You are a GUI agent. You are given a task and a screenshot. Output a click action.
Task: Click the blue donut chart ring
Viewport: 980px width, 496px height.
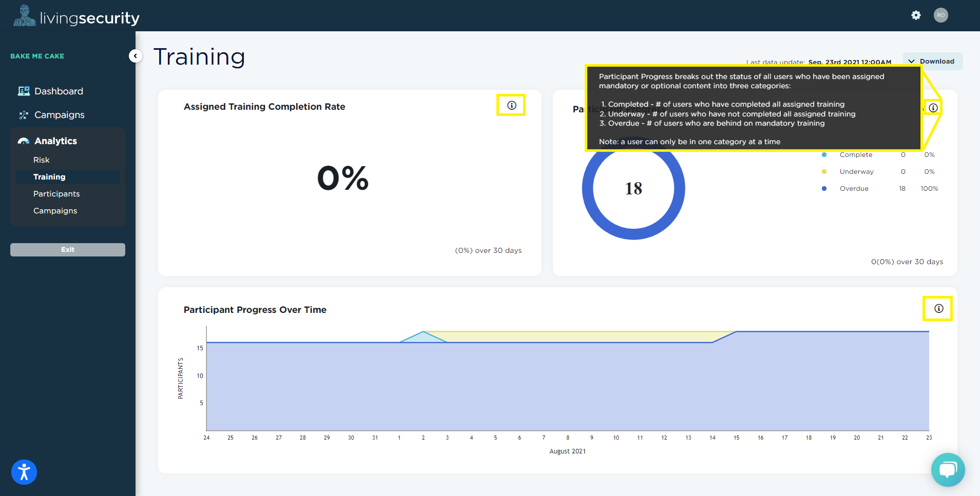(x=588, y=188)
